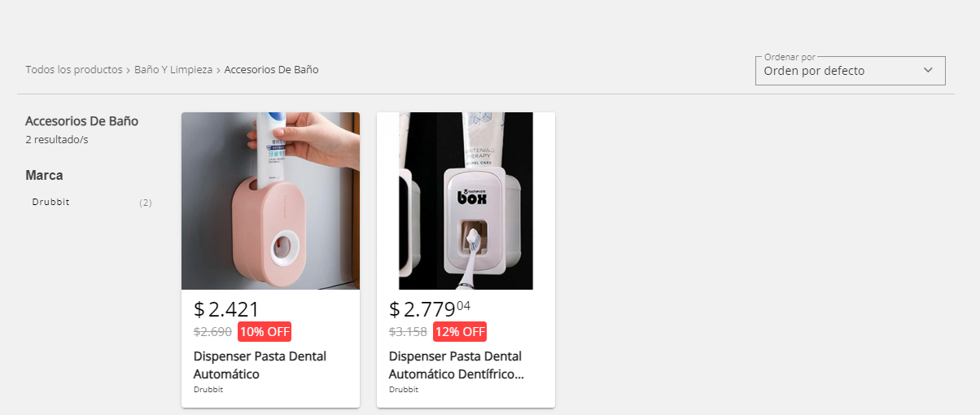Image resolution: width=980 pixels, height=415 pixels.
Task: Click the 12% OFF discount badge
Action: [460, 331]
